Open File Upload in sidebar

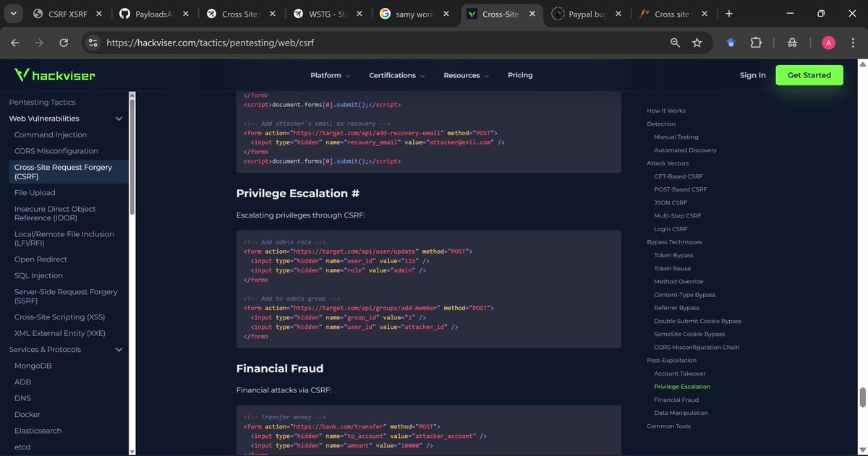point(35,193)
